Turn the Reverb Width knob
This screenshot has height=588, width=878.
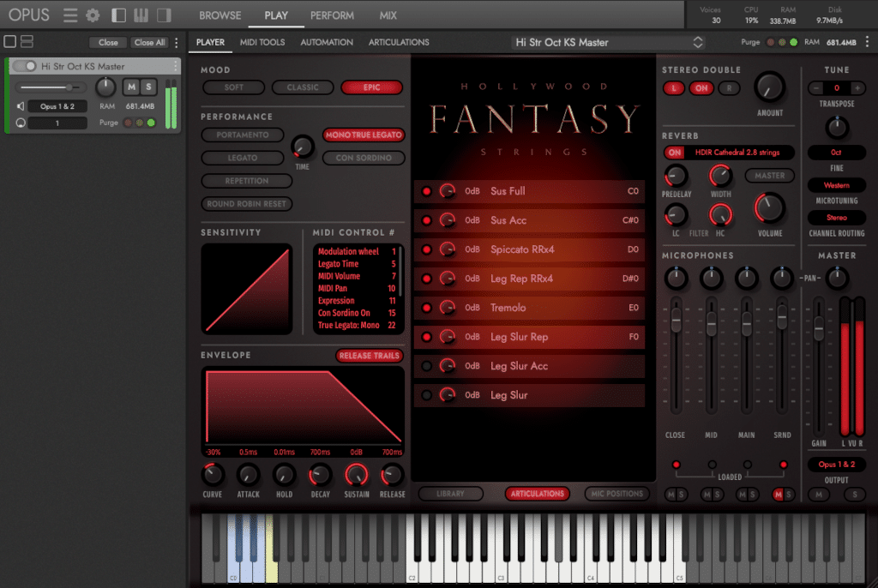click(720, 176)
